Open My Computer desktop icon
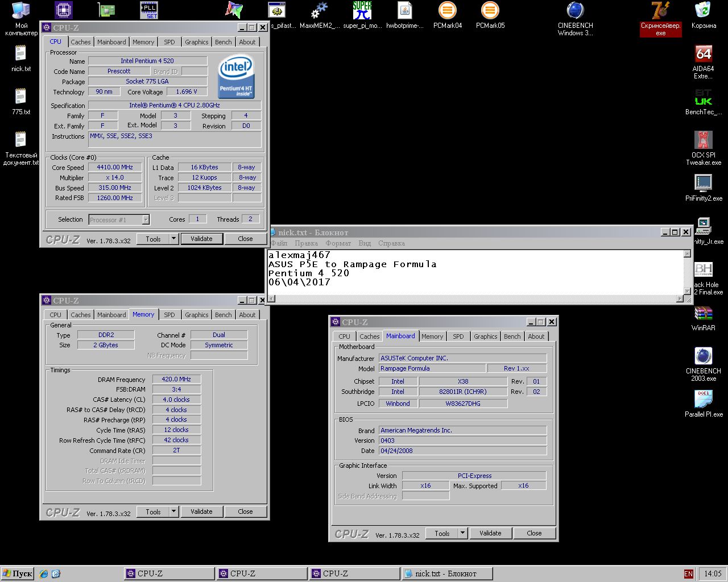The height and width of the screenshot is (582, 728). coord(20,18)
